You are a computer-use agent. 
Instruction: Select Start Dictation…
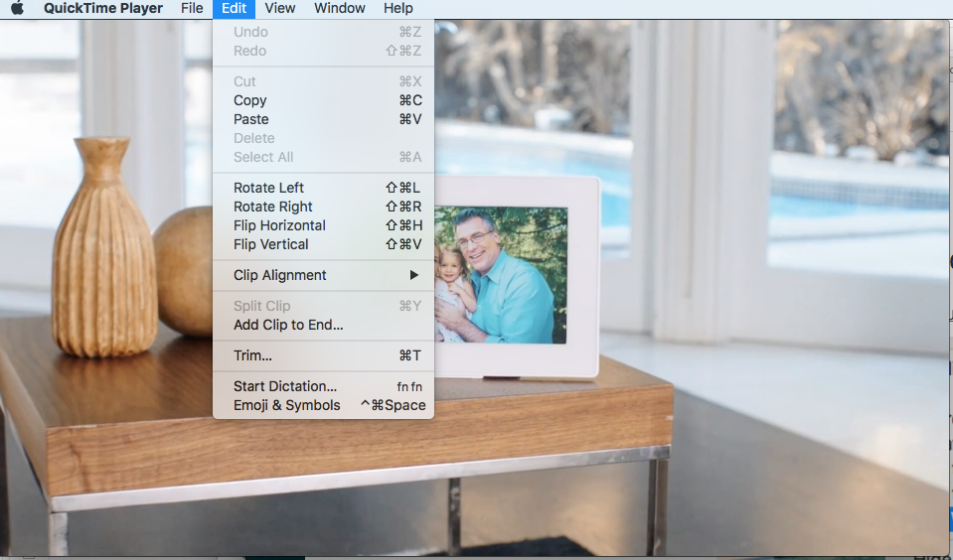point(323,386)
